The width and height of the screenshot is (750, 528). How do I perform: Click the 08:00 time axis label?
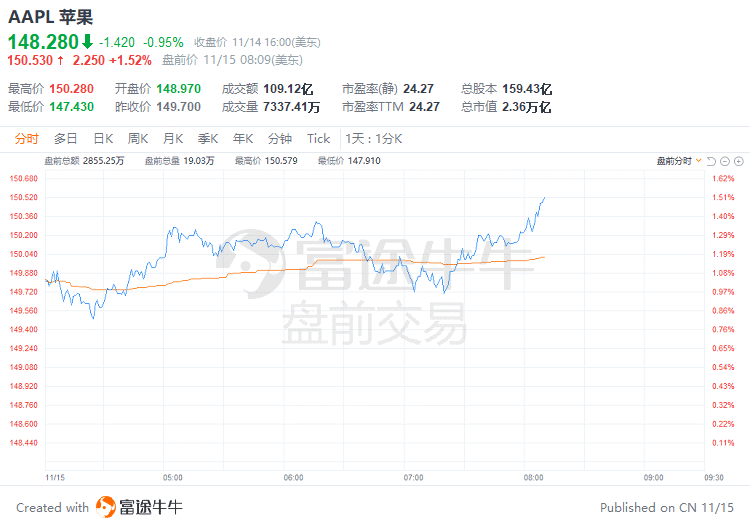tap(533, 477)
